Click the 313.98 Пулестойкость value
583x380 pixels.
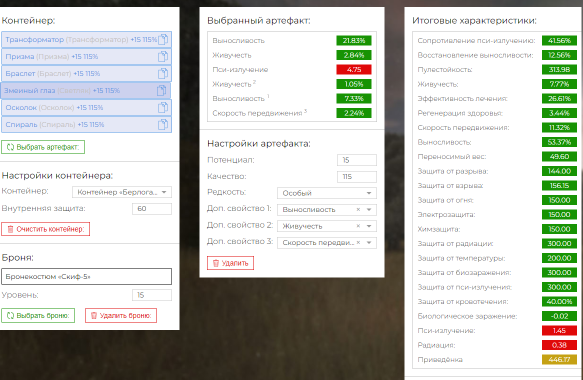point(559,70)
